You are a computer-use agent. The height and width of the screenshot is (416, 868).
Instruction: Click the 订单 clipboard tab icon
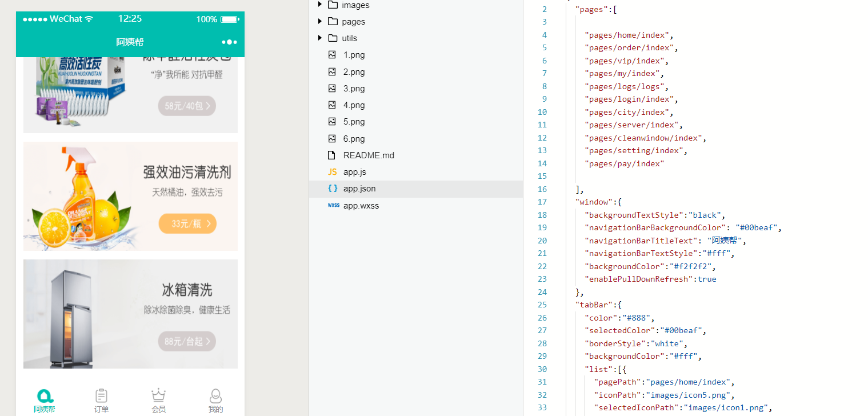click(102, 395)
